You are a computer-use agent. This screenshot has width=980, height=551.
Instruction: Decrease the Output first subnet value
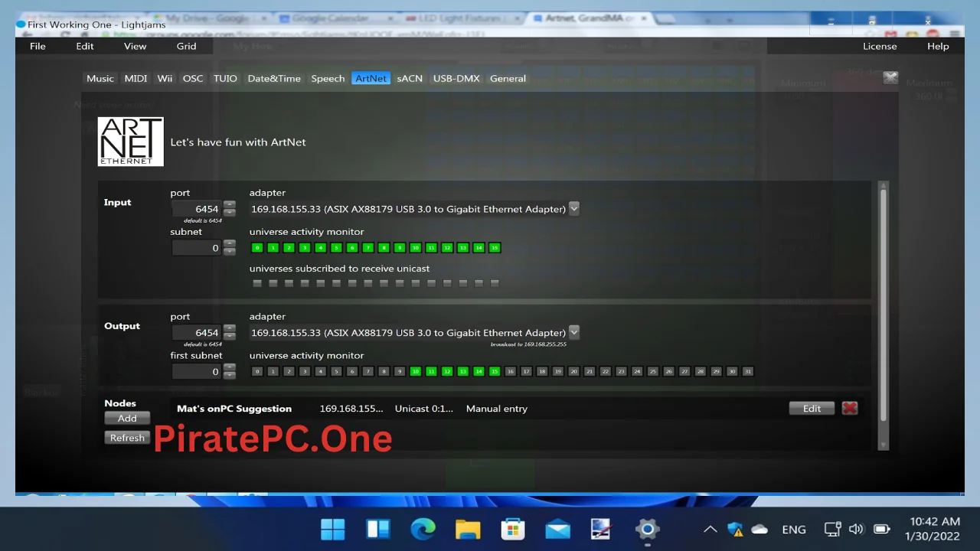point(229,377)
